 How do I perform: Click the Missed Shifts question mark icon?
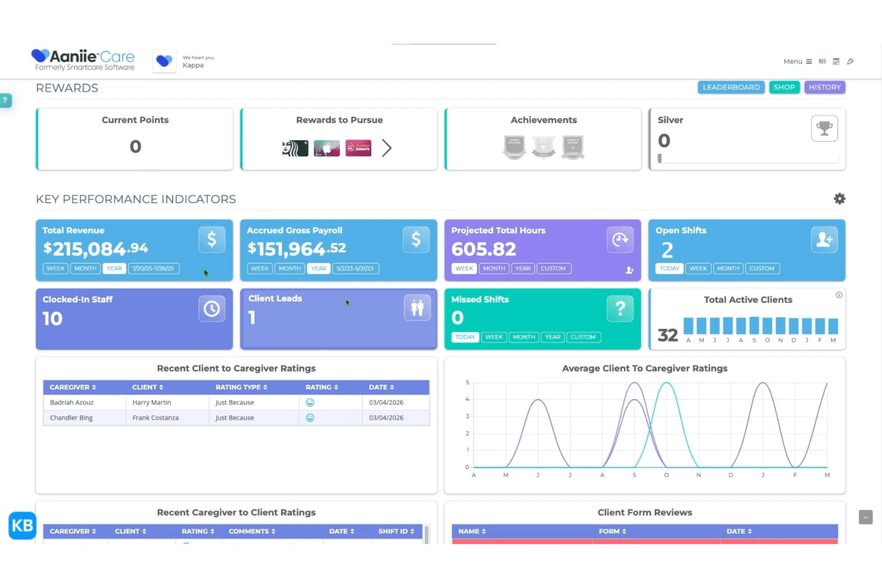620,309
